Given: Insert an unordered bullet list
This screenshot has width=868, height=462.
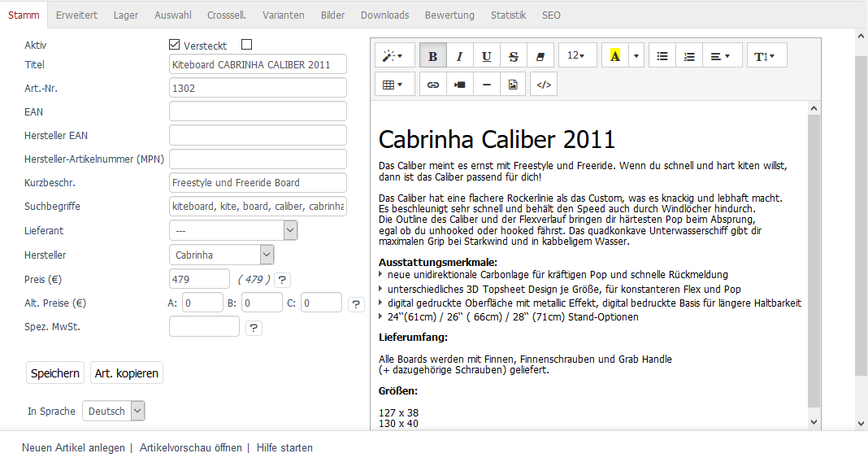Looking at the screenshot, I should [x=662, y=56].
